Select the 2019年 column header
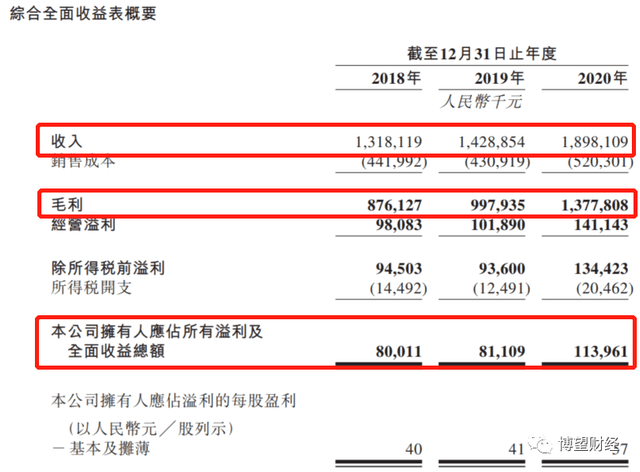This screenshot has height=472, width=640. coord(497,79)
